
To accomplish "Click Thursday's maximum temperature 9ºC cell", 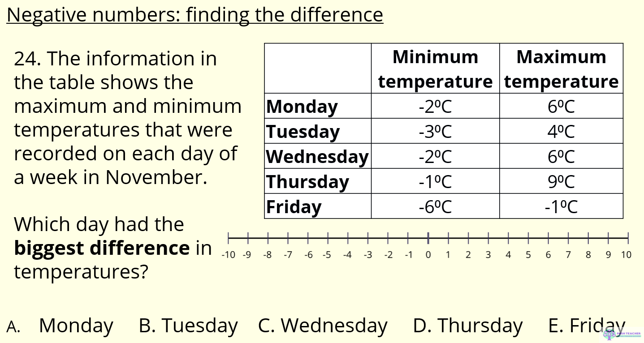I will point(562,181).
